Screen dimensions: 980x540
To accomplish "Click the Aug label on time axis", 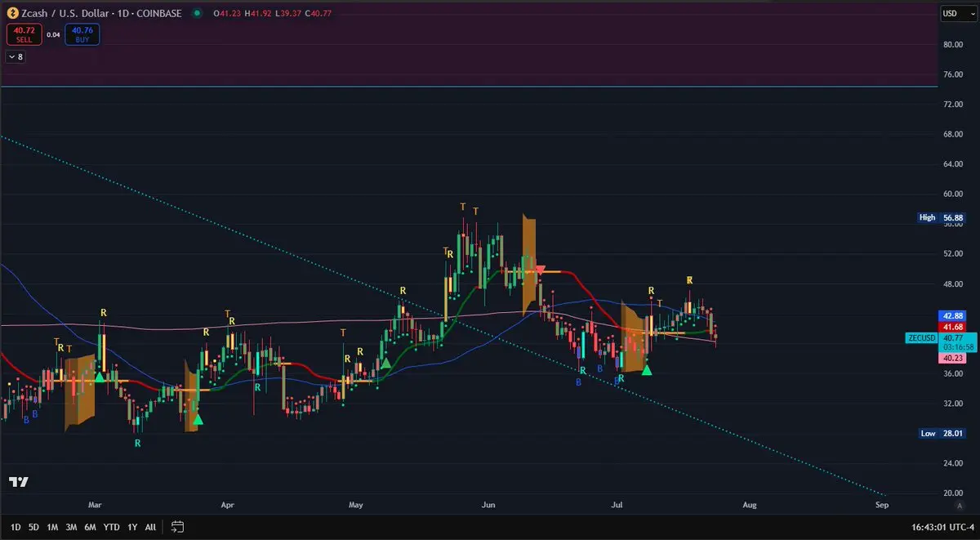I will (749, 505).
